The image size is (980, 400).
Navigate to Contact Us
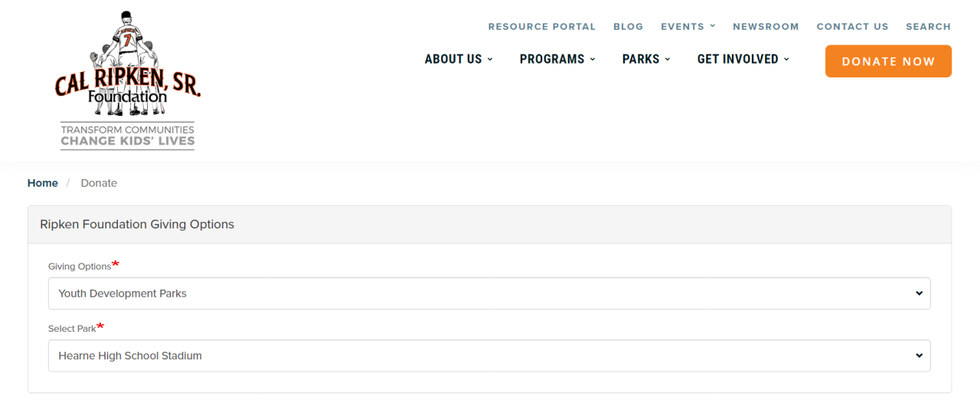[852, 26]
